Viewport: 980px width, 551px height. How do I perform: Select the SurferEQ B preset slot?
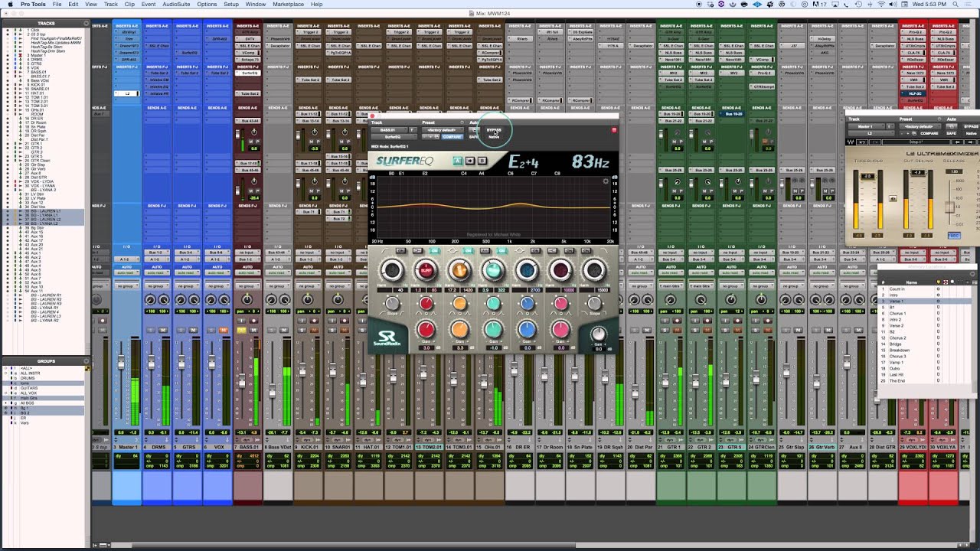(x=482, y=161)
